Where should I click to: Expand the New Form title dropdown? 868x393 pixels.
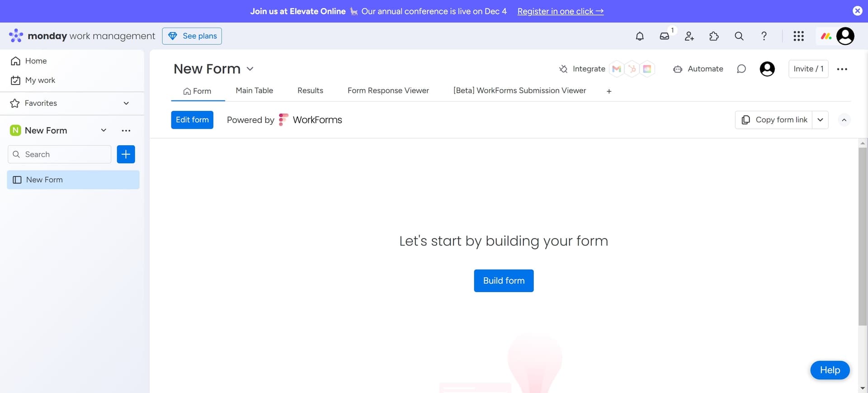pyautogui.click(x=250, y=69)
